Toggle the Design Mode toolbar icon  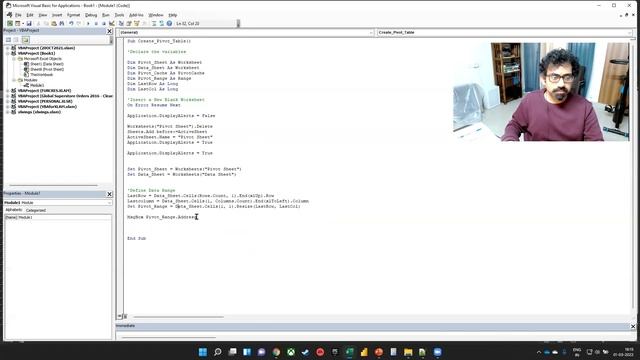click(x=111, y=24)
